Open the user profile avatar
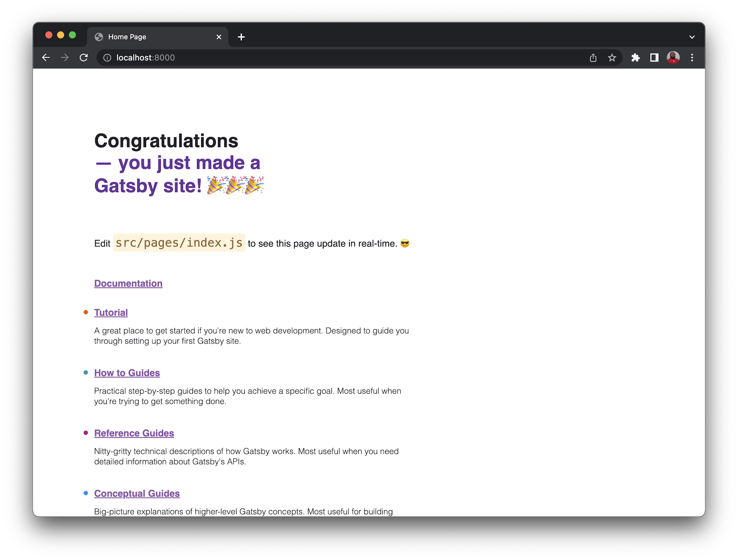Screen dimensions: 738x560 [673, 58]
